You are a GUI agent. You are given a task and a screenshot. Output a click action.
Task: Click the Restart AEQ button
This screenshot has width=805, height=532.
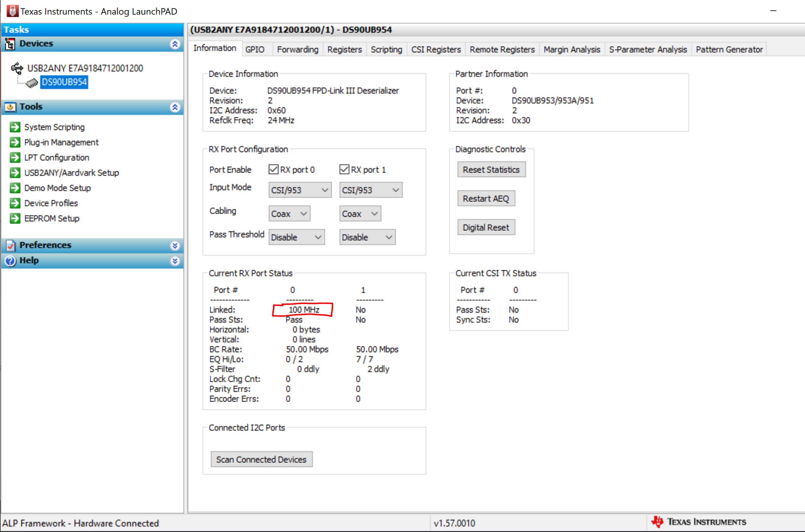pyautogui.click(x=486, y=198)
